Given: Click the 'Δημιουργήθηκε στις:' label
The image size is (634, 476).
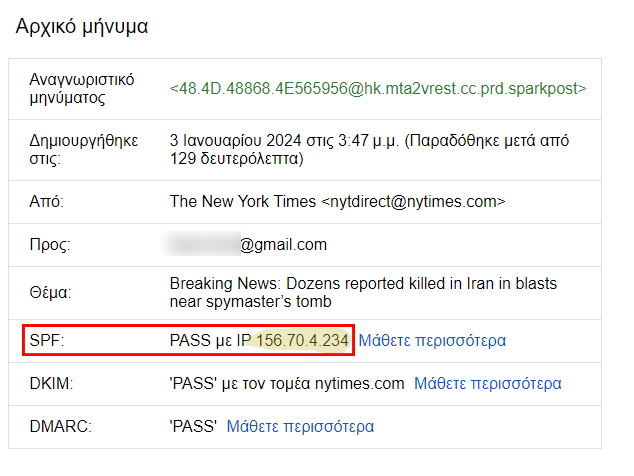Looking at the screenshot, I should 84,150.
